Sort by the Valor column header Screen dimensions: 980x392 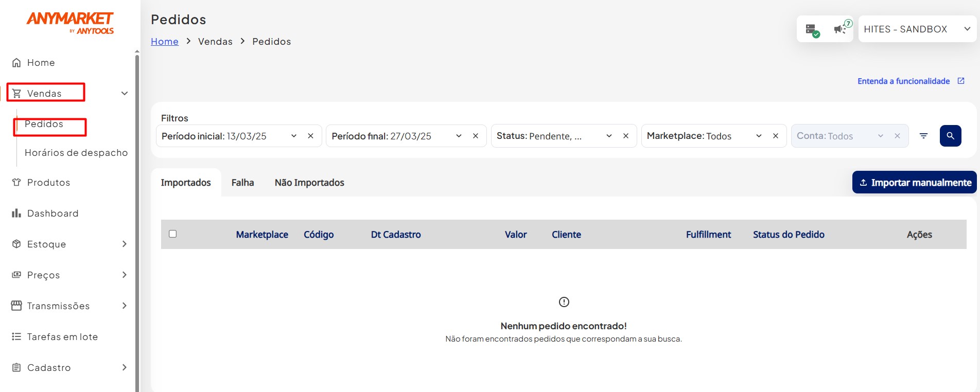click(516, 235)
